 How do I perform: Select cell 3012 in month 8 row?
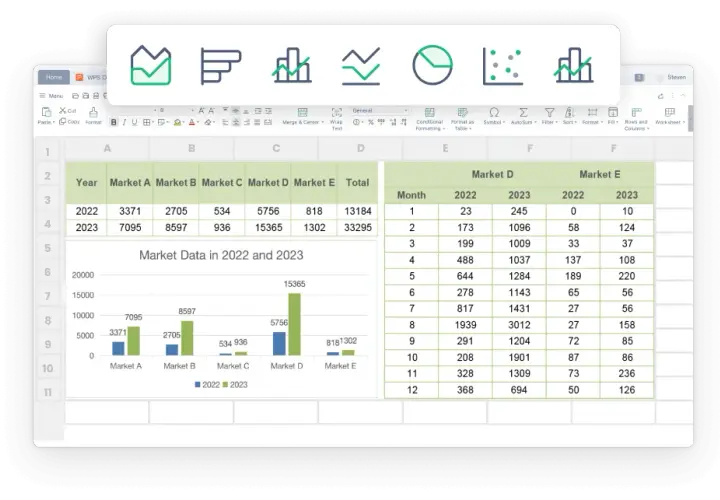click(x=519, y=325)
